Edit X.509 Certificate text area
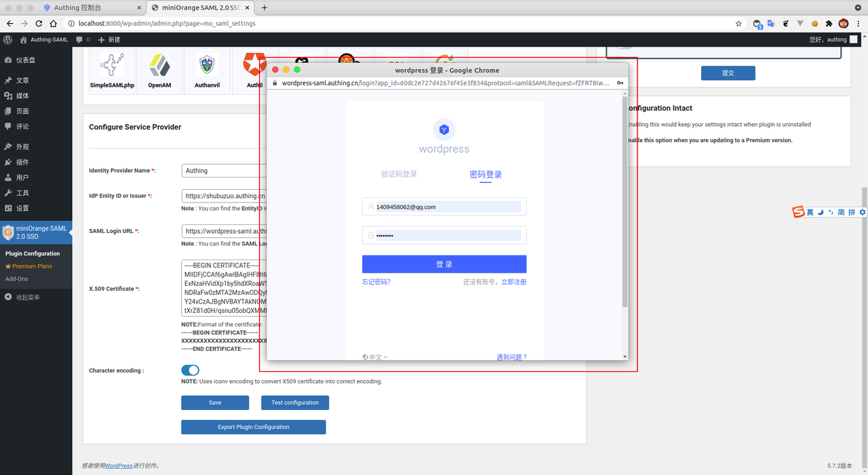The width and height of the screenshot is (868, 475). 224,288
